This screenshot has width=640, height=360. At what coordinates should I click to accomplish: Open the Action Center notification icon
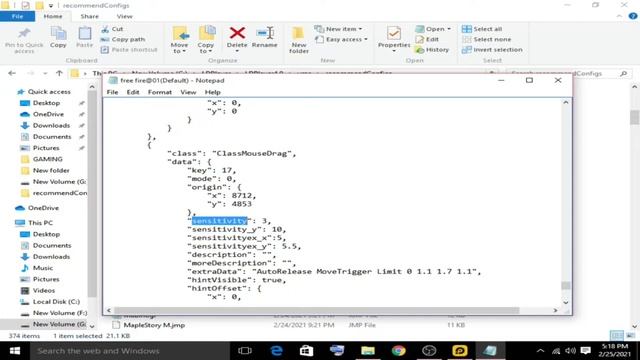[586, 351]
